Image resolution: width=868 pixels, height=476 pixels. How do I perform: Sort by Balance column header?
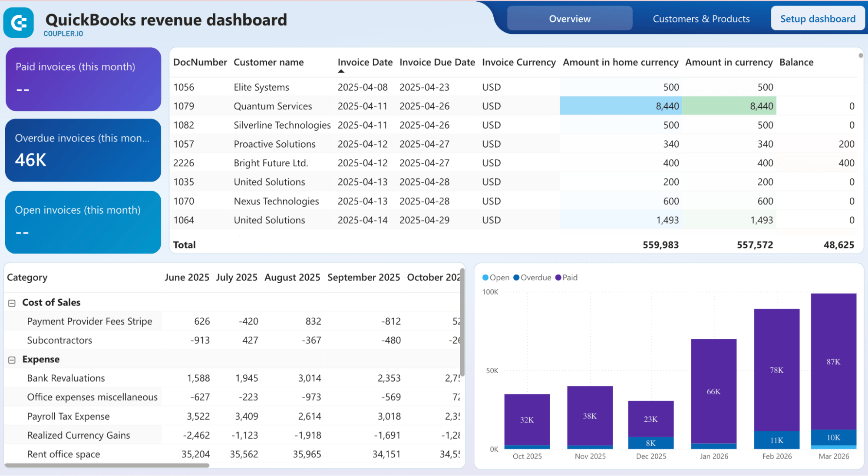(x=796, y=62)
